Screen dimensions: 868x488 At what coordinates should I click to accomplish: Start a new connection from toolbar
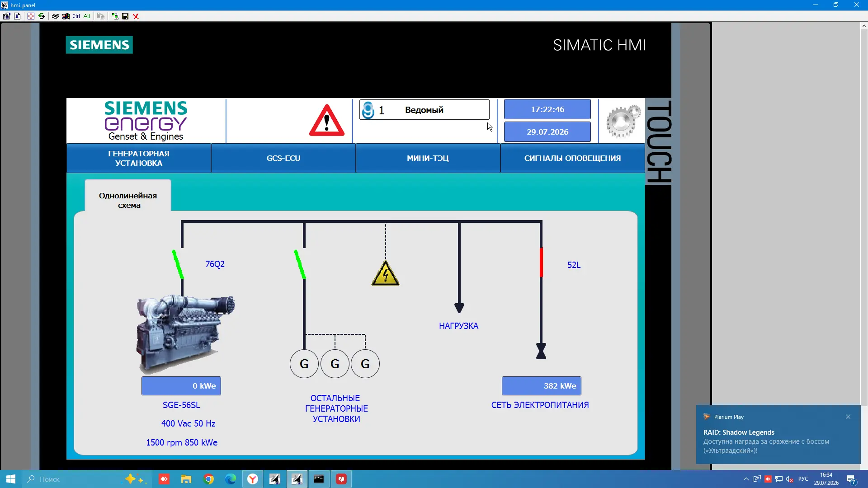[115, 16]
